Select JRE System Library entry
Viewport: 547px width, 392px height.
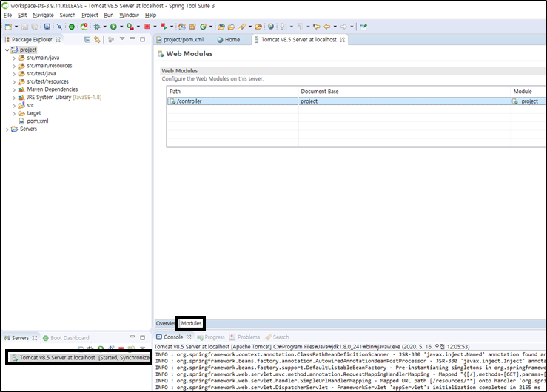(x=64, y=97)
